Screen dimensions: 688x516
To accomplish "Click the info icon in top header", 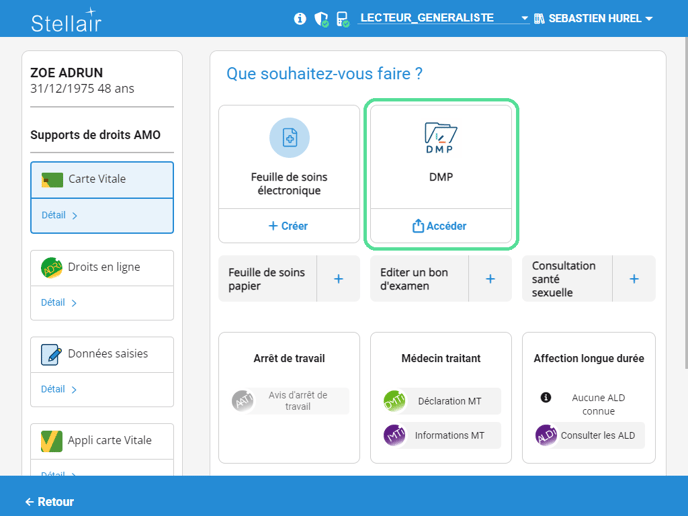I will pyautogui.click(x=300, y=19).
